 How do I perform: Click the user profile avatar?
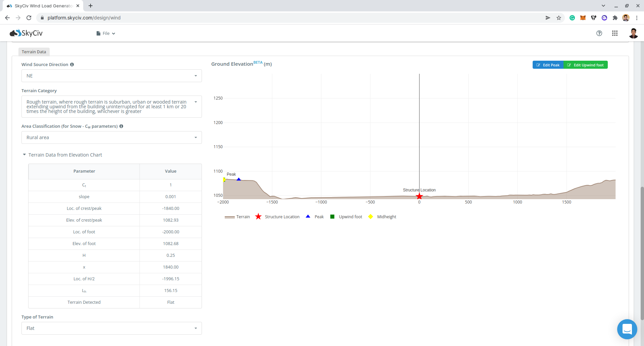pyautogui.click(x=633, y=33)
